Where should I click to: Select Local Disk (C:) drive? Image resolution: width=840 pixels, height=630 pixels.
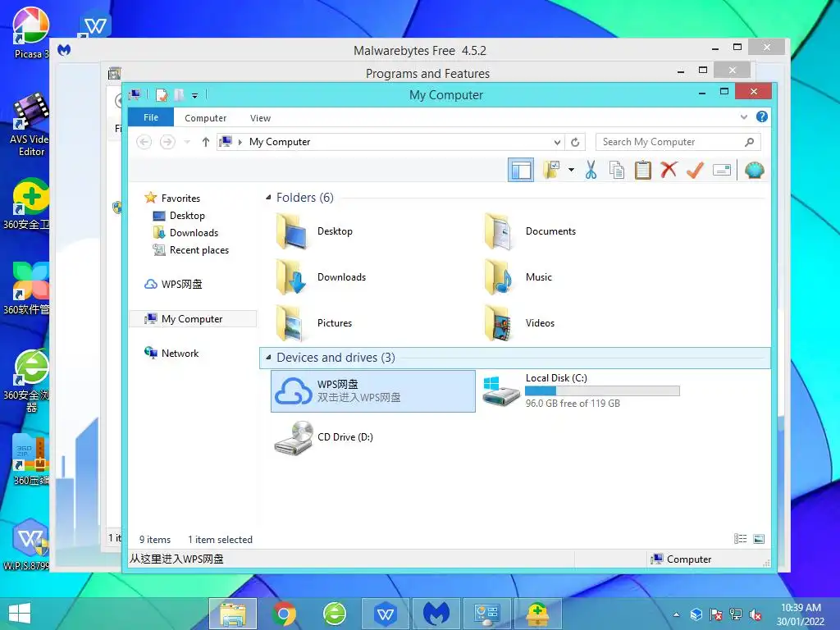click(582, 391)
